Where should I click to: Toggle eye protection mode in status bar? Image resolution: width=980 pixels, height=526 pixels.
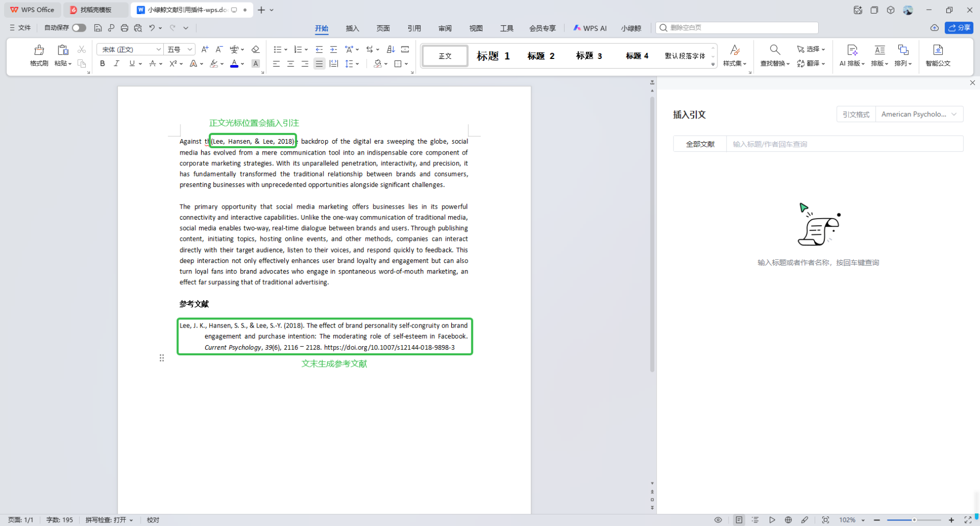pyautogui.click(x=718, y=520)
